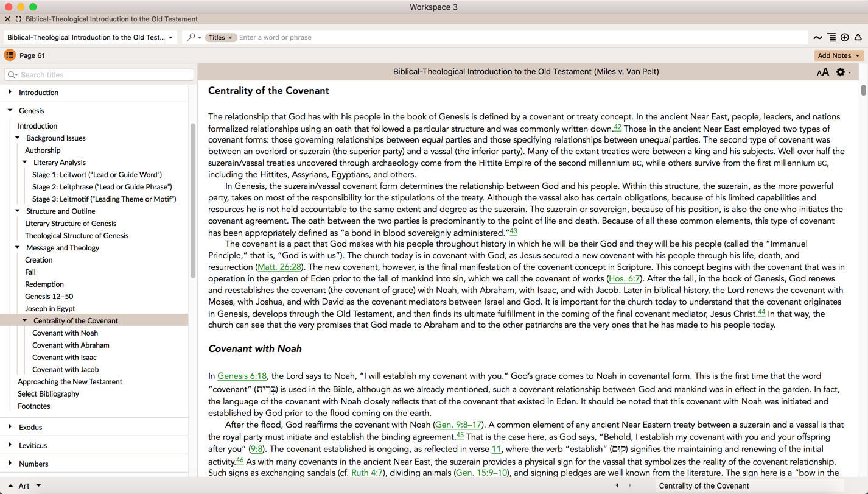Expand the Numbers section
The width and height of the screenshot is (868, 494).
[10, 464]
